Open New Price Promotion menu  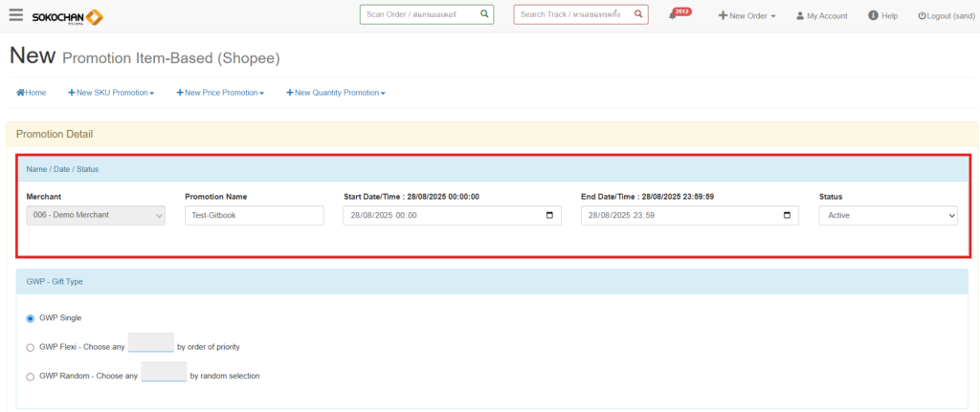(x=220, y=93)
